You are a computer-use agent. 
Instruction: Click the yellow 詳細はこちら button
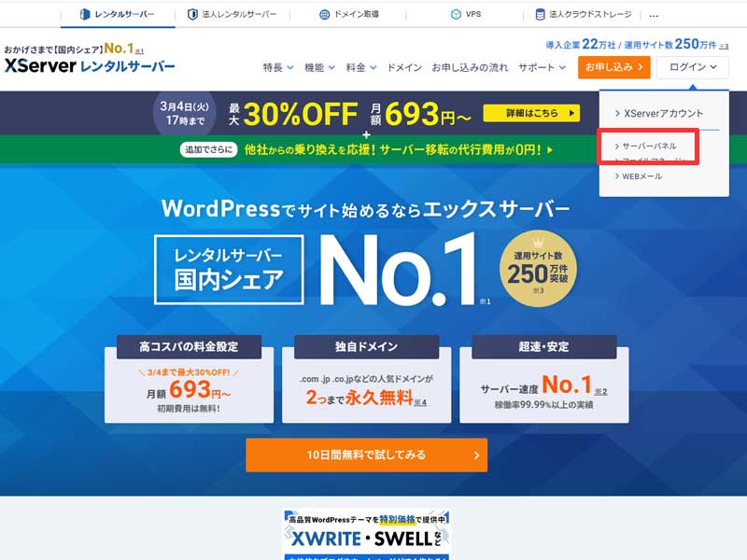(x=531, y=113)
